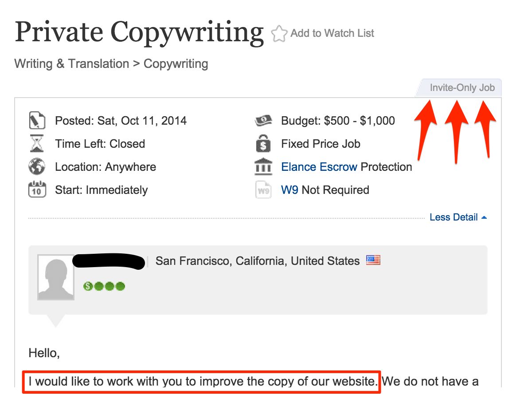Click the calendar icon next to Start: Immediately
The image size is (532, 394).
37,190
